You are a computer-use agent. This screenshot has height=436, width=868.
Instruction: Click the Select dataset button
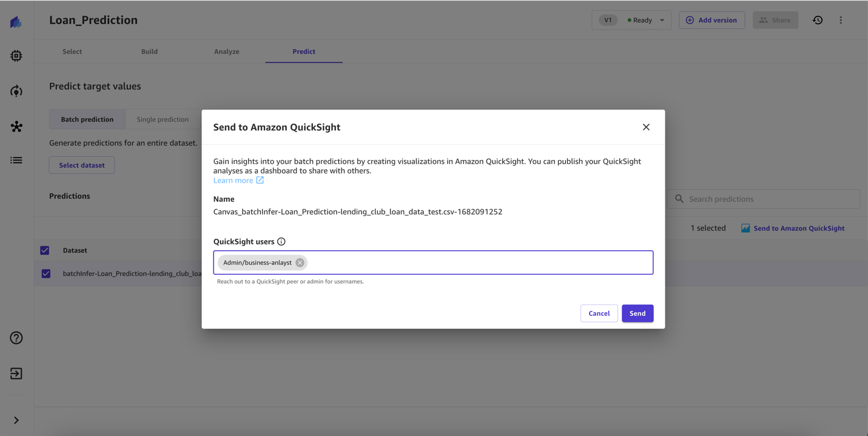coord(82,165)
